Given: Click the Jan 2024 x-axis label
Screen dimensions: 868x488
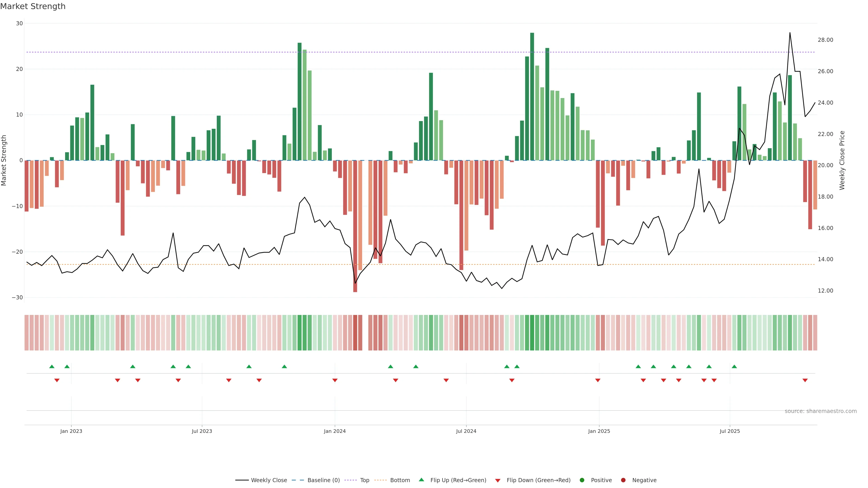Looking at the screenshot, I should (x=335, y=431).
